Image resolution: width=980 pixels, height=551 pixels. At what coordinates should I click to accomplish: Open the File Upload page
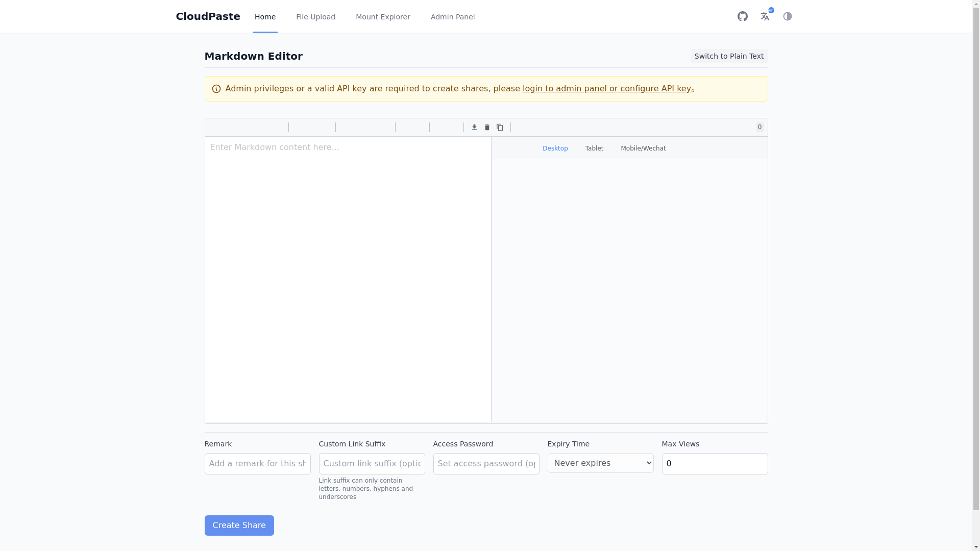[315, 17]
